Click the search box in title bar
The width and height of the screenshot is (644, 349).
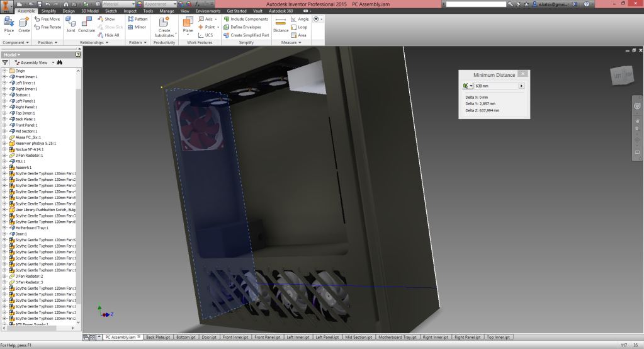476,4
